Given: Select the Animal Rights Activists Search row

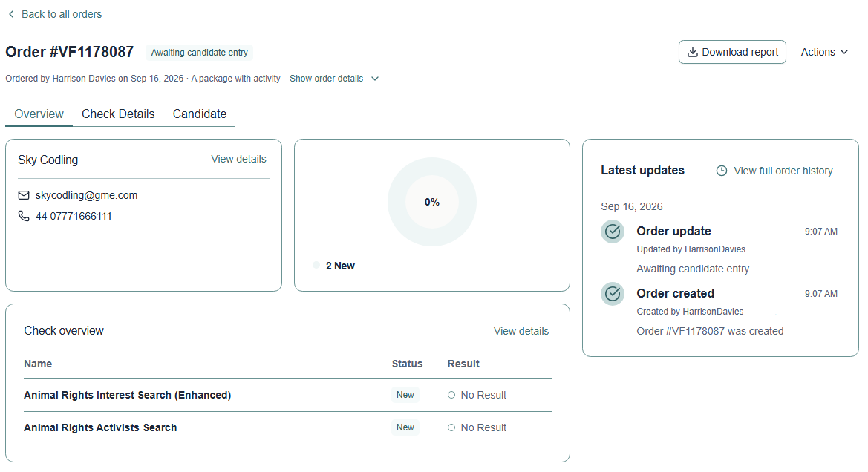Looking at the screenshot, I should pyautogui.click(x=288, y=427).
